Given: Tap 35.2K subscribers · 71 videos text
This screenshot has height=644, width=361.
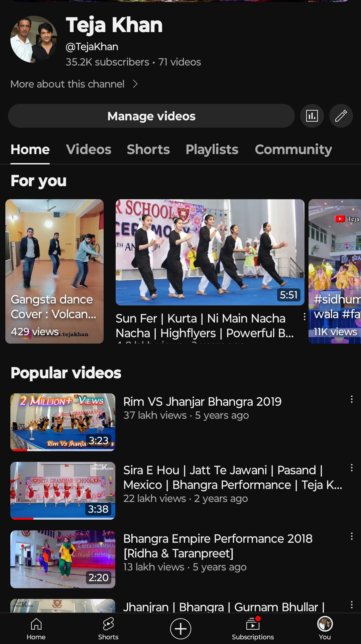Looking at the screenshot, I should pos(133,62).
